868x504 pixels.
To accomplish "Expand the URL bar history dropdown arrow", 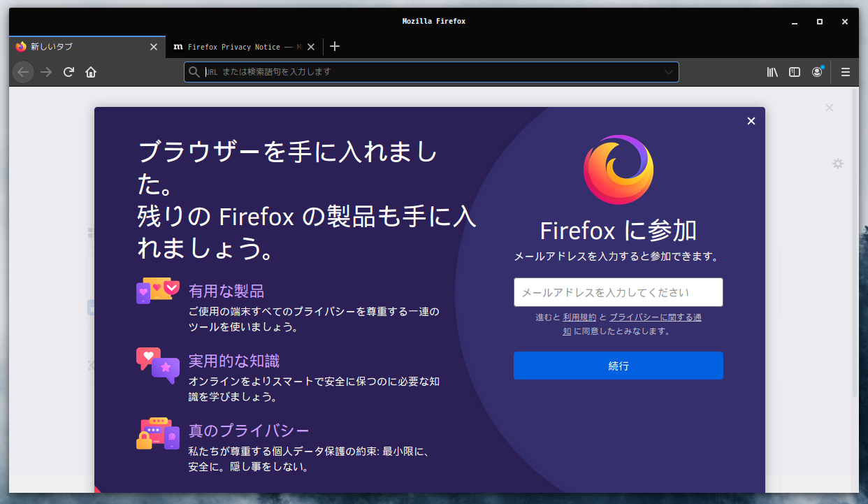I will [668, 72].
